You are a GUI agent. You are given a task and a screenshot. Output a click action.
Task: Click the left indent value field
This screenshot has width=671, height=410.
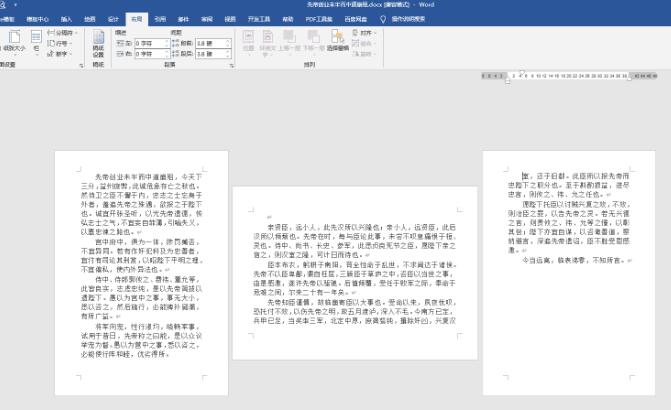(148, 43)
